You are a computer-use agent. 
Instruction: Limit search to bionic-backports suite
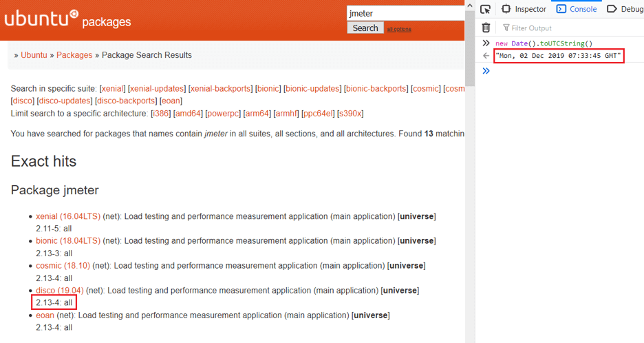coord(376,89)
